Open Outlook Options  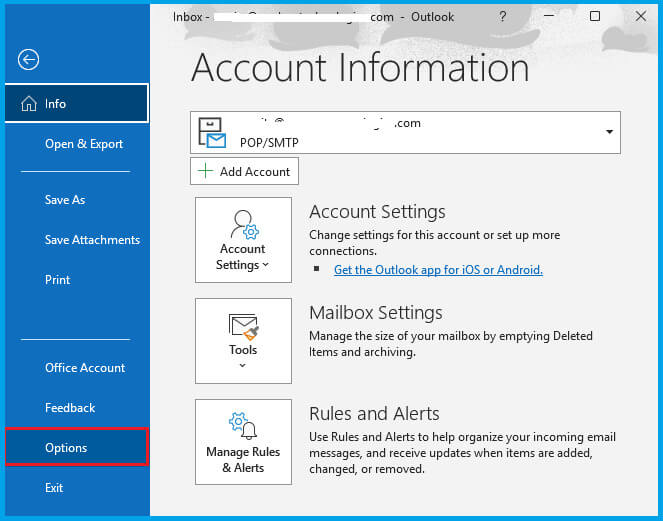tap(77, 447)
